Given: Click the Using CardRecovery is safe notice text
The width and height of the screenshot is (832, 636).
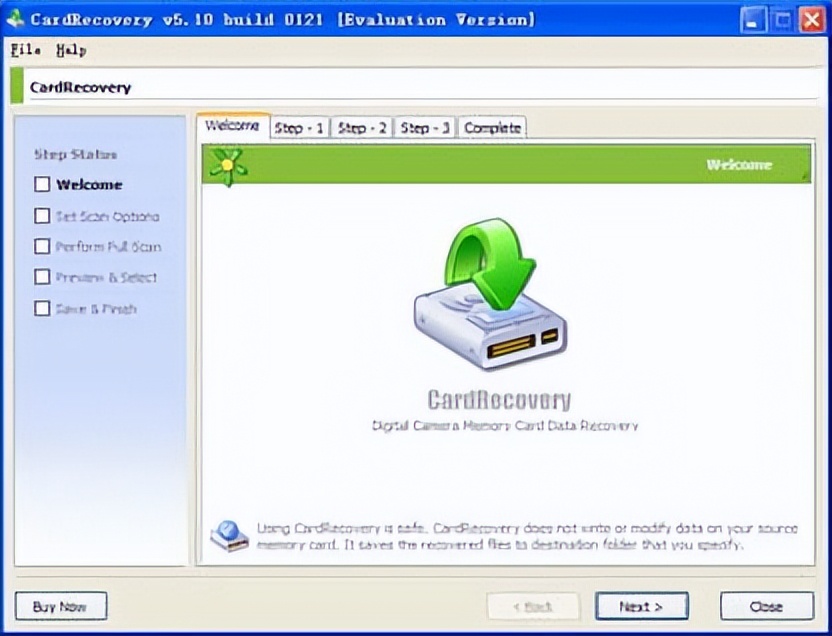Looking at the screenshot, I should (x=527, y=536).
